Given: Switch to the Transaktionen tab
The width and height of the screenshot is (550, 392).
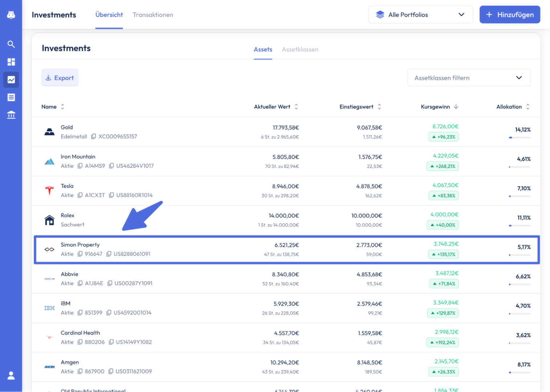Looking at the screenshot, I should point(153,15).
